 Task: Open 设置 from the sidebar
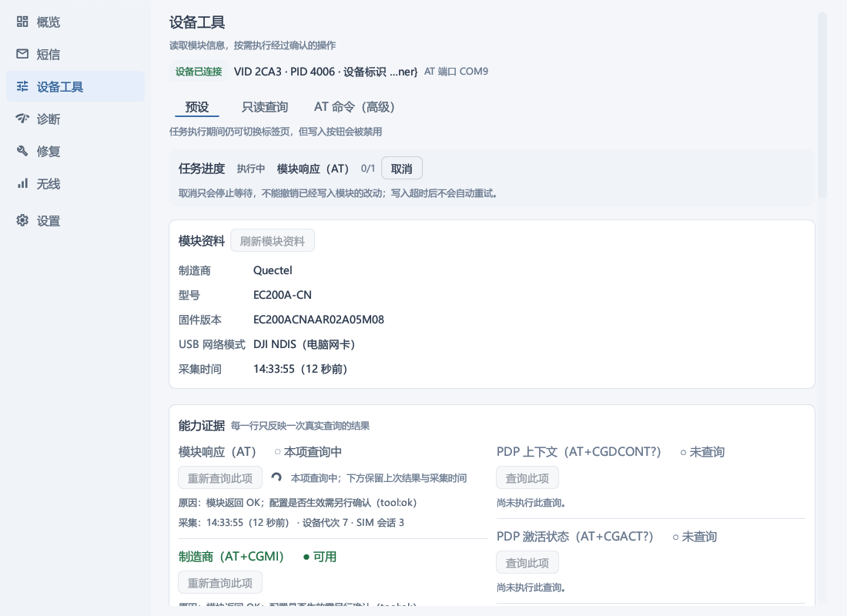pos(75,220)
